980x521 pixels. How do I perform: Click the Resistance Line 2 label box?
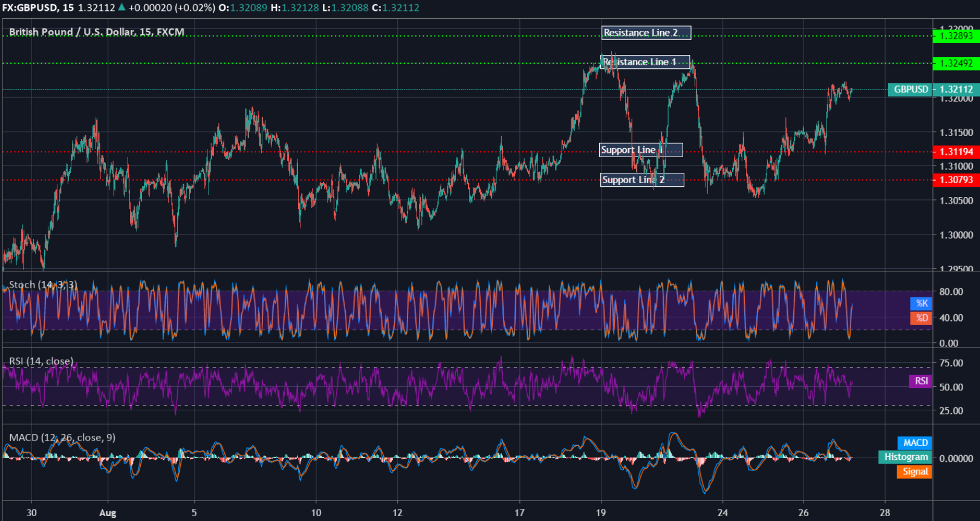pos(646,33)
